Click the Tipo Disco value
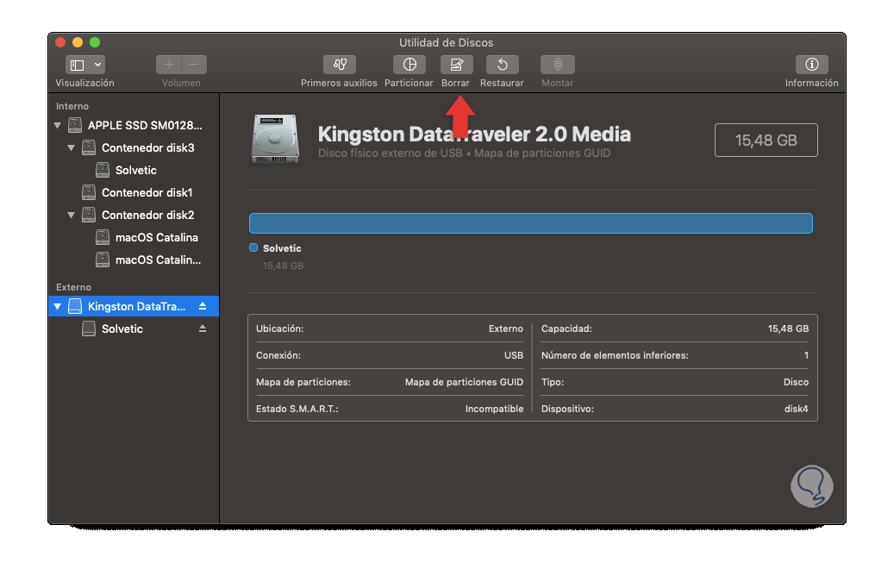The width and height of the screenshot is (894, 588). 796,382
